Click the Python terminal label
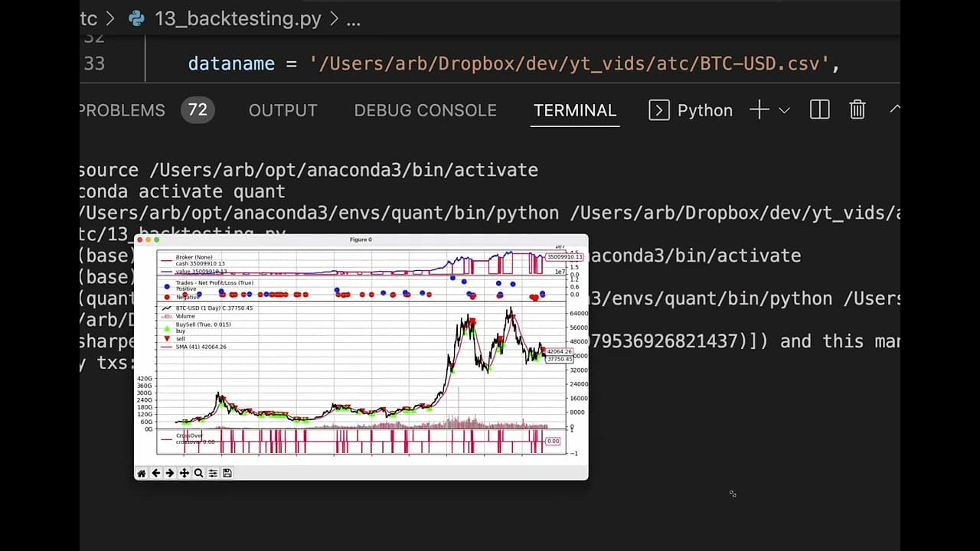Image resolution: width=980 pixels, height=551 pixels. click(x=704, y=110)
